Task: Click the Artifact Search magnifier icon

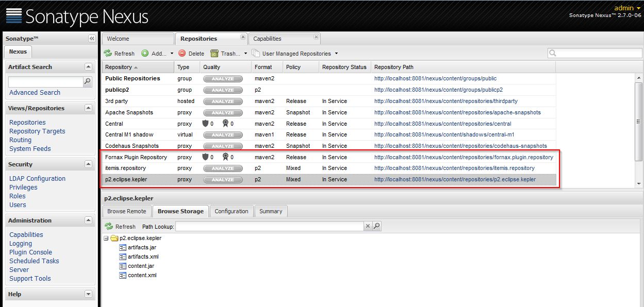Action: (88, 81)
